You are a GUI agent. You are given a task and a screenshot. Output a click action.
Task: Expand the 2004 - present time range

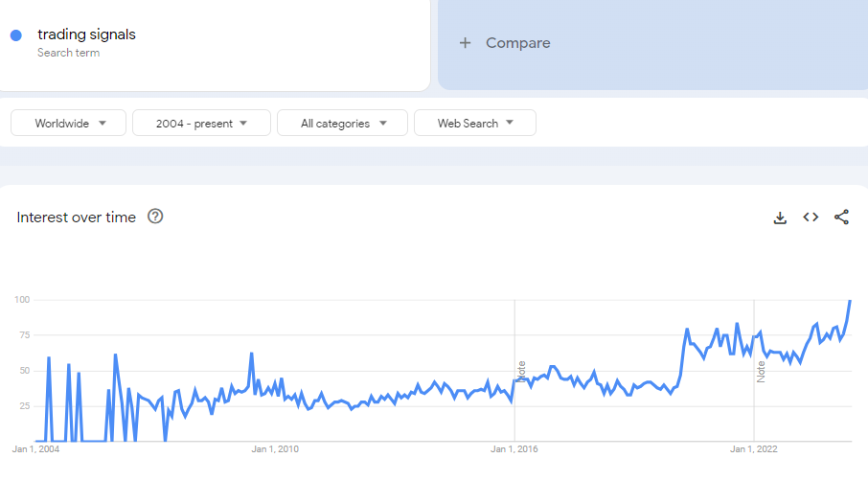200,124
